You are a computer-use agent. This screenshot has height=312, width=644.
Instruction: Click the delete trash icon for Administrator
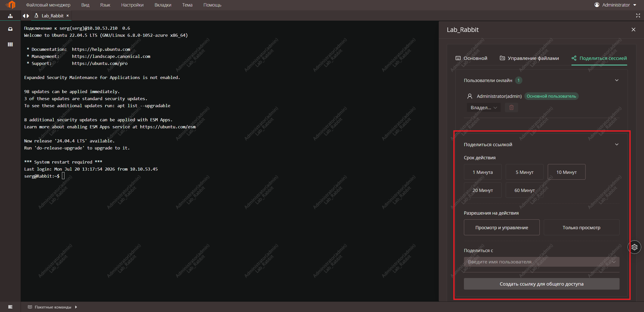coord(512,107)
